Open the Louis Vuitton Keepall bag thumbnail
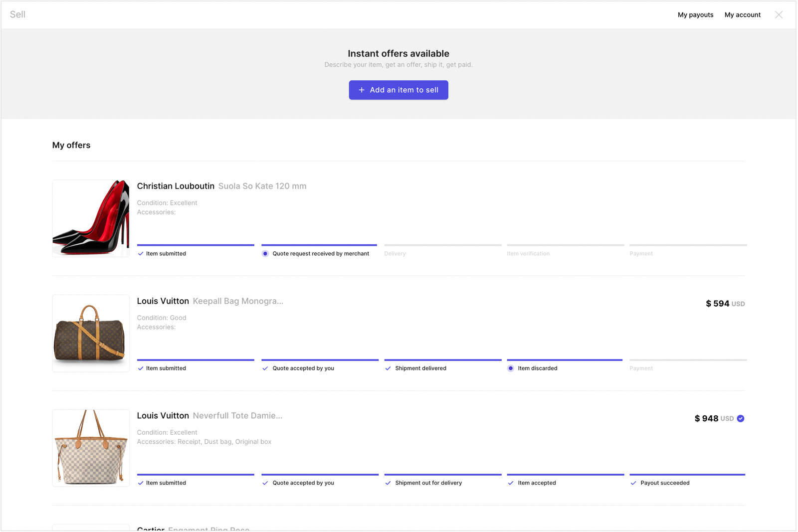The width and height of the screenshot is (798, 532). [91, 333]
